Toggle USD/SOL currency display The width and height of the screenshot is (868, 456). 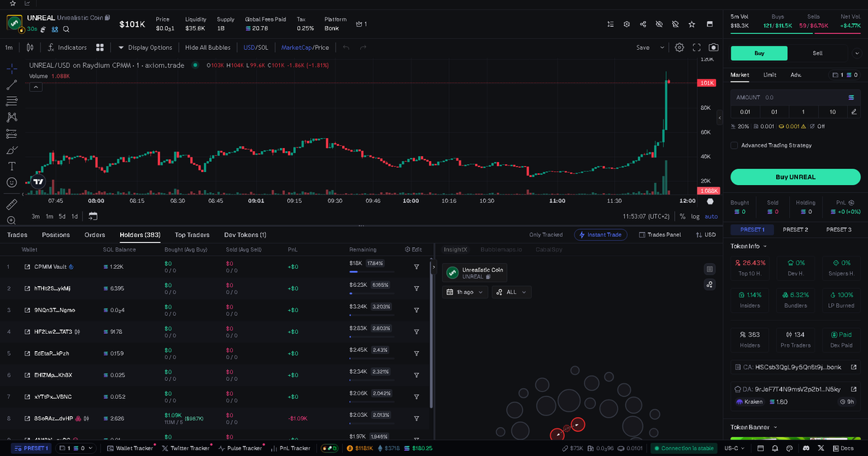click(x=256, y=47)
